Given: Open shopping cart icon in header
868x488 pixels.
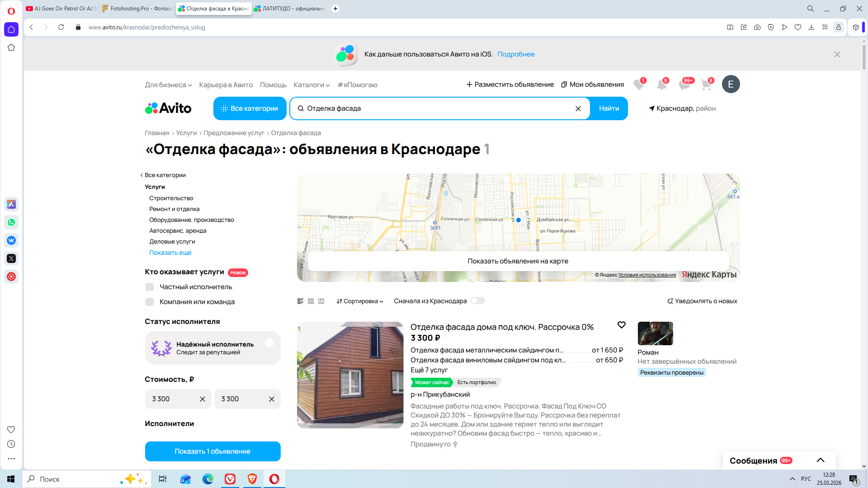Looking at the screenshot, I should tap(706, 84).
